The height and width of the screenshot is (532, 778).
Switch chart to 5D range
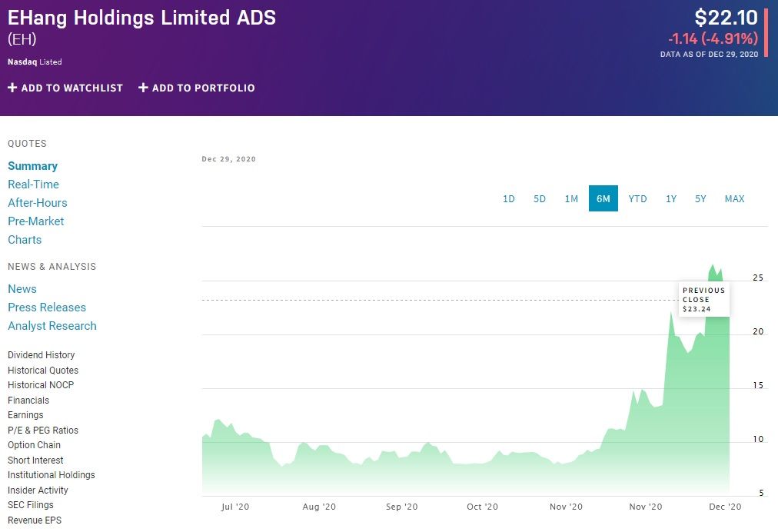540,198
